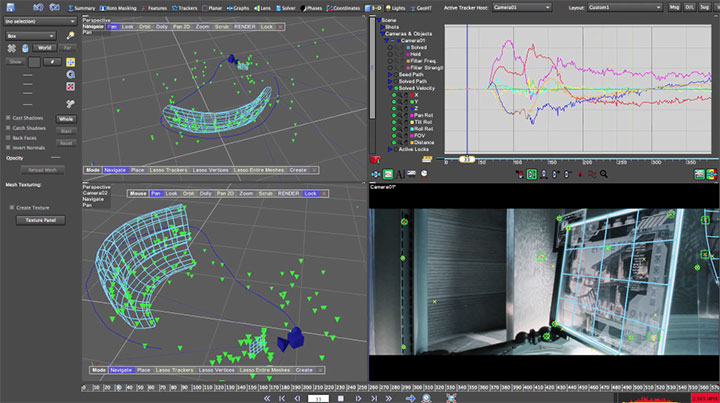Click the World coordinate button
This screenshot has height=403, width=720.
pos(45,48)
